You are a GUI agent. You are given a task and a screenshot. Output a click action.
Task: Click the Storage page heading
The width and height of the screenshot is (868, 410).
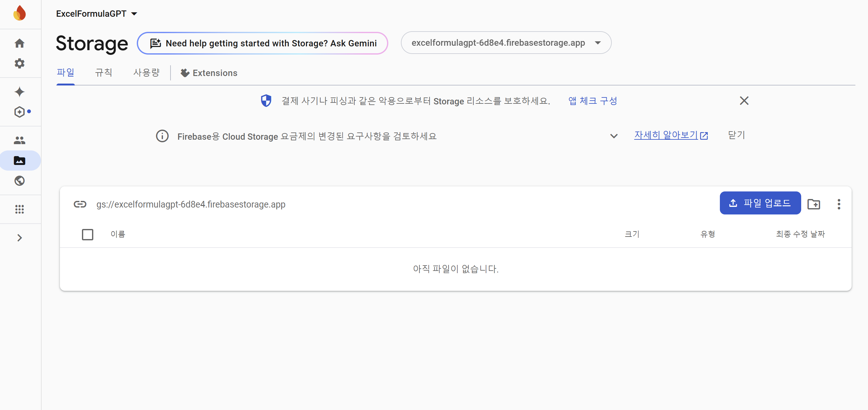(x=92, y=44)
